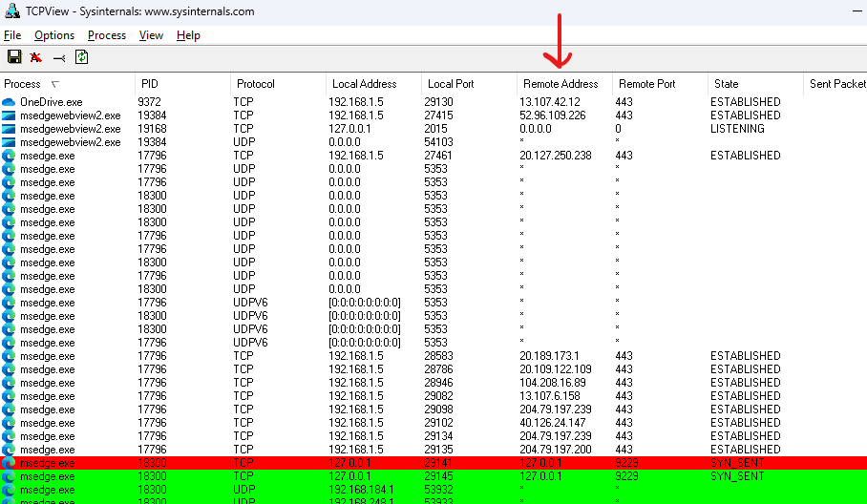Select remote address 20.127.250.238
The image size is (867, 504).
555,156
